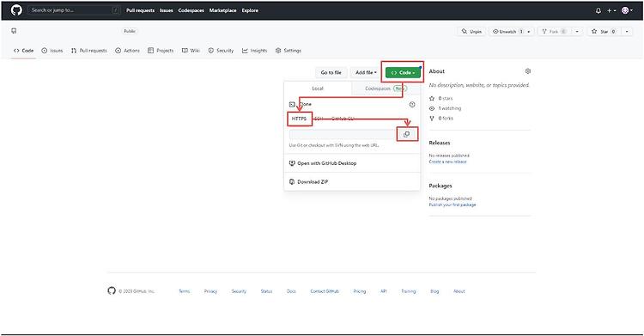The image size is (644, 336).
Task: Expand the Star lists dropdown arrow
Action: pyautogui.click(x=627, y=31)
